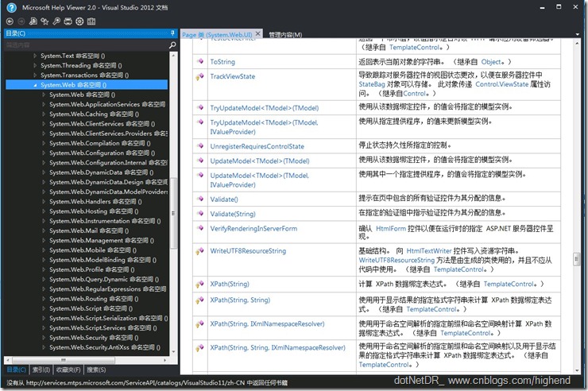Click the method icon beside VerifyRenderingInServerForm

tap(200, 228)
